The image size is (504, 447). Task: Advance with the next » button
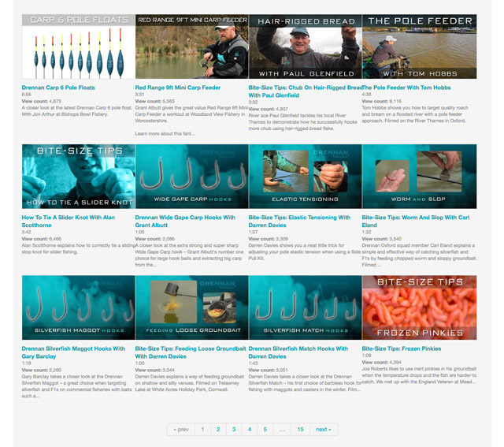(324, 430)
